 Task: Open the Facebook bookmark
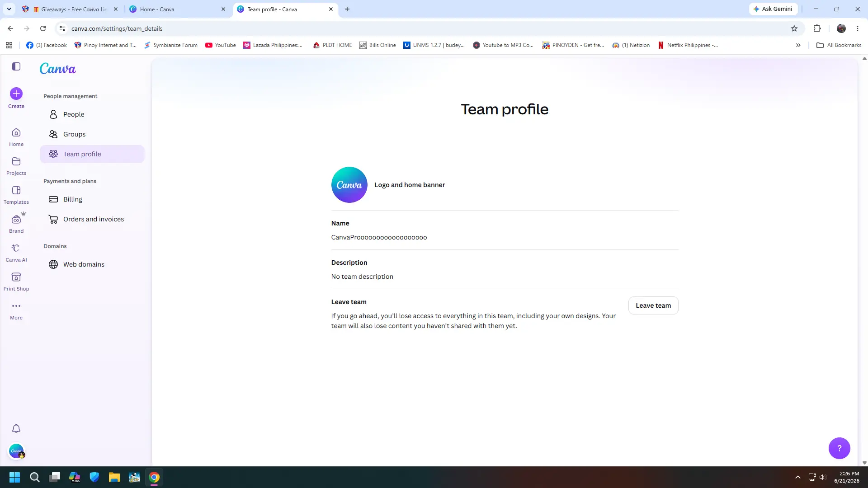point(47,45)
